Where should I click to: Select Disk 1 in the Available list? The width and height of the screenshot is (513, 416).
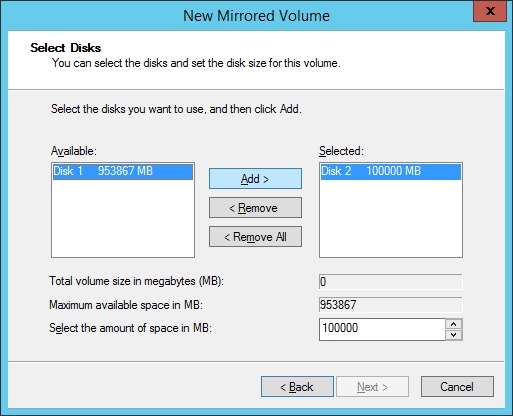(123, 171)
